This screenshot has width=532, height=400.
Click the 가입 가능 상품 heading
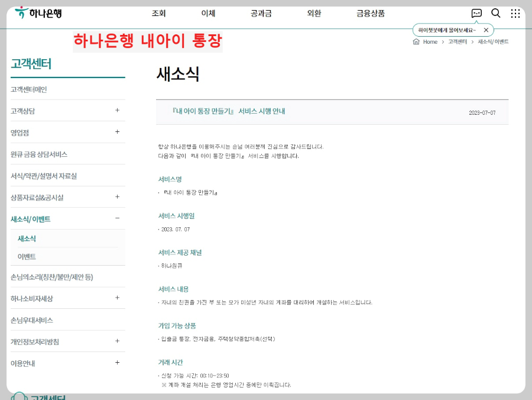[x=177, y=325]
